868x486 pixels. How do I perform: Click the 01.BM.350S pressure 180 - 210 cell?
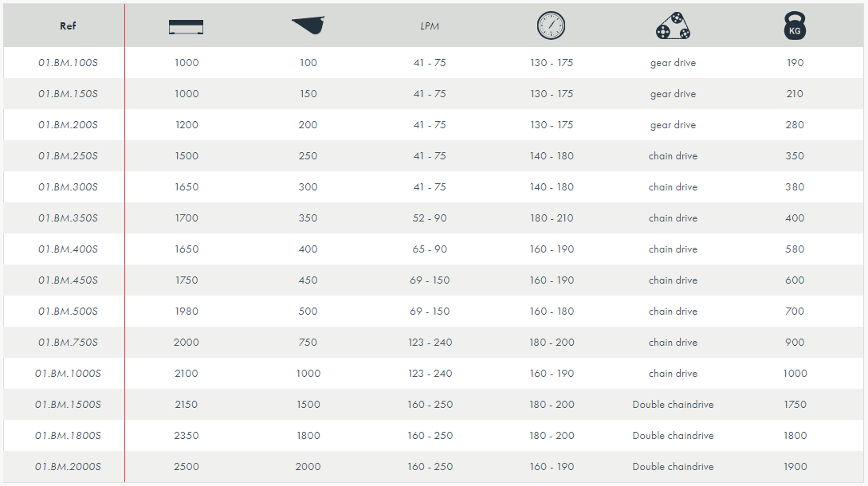(x=552, y=218)
